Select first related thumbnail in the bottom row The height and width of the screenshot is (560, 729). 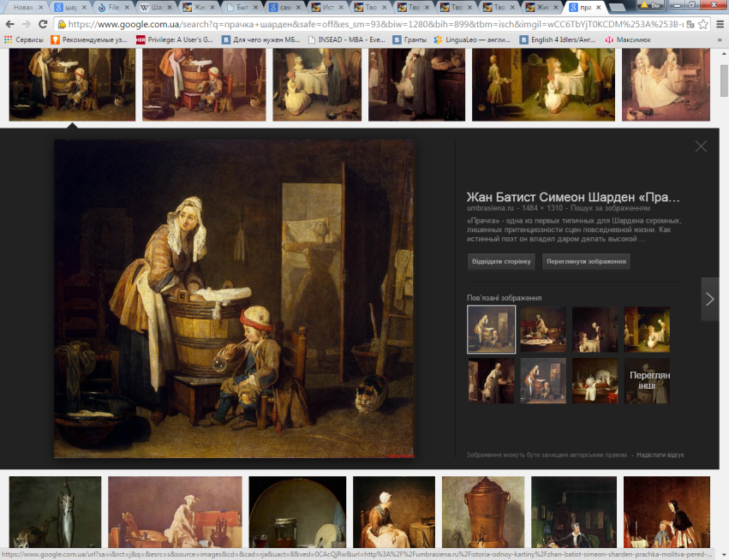pos(491,381)
